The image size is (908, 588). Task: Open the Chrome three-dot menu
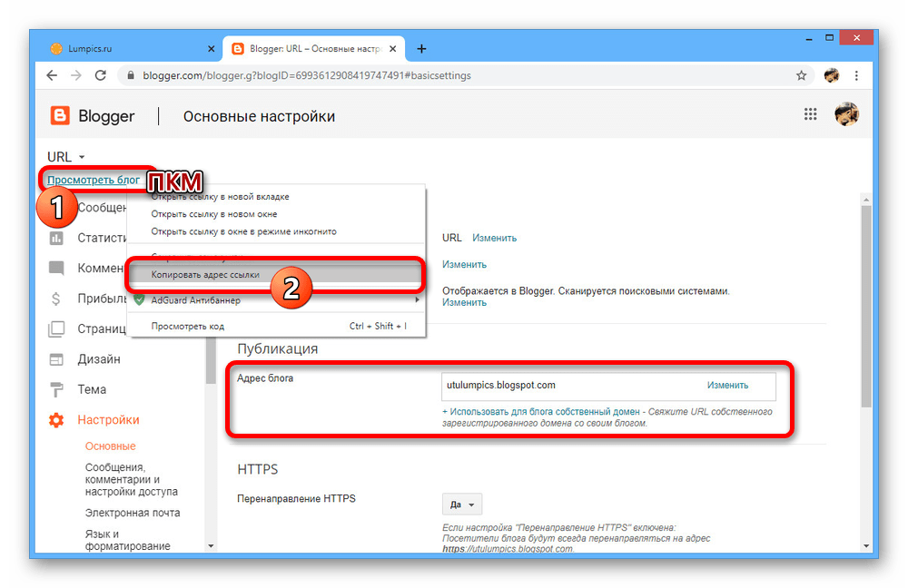click(x=856, y=75)
